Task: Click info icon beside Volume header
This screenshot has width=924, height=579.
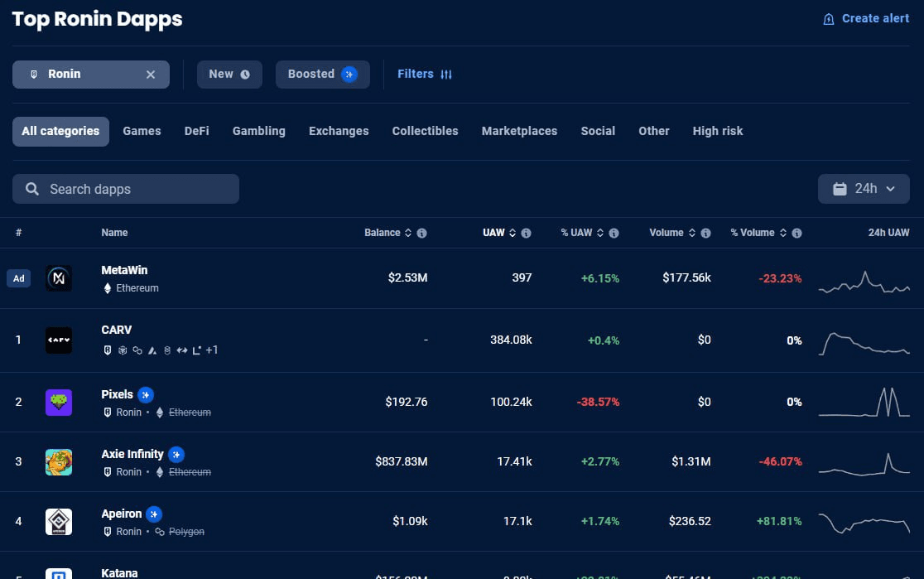Action: (x=706, y=233)
